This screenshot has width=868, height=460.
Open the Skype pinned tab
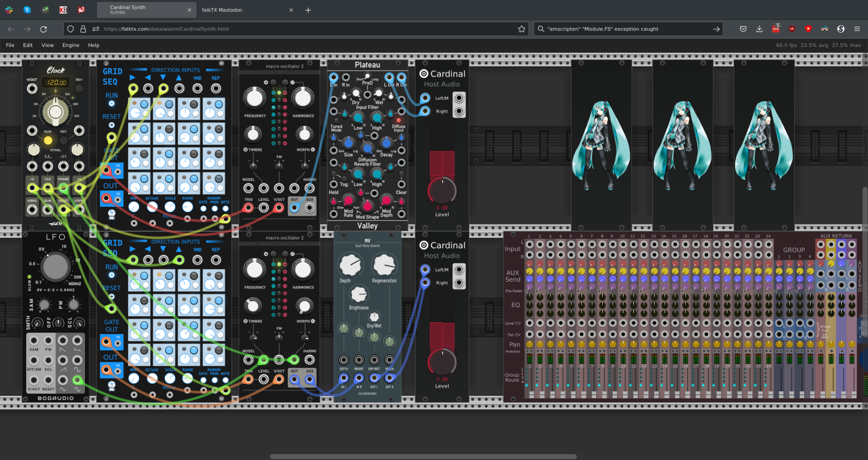click(x=27, y=10)
